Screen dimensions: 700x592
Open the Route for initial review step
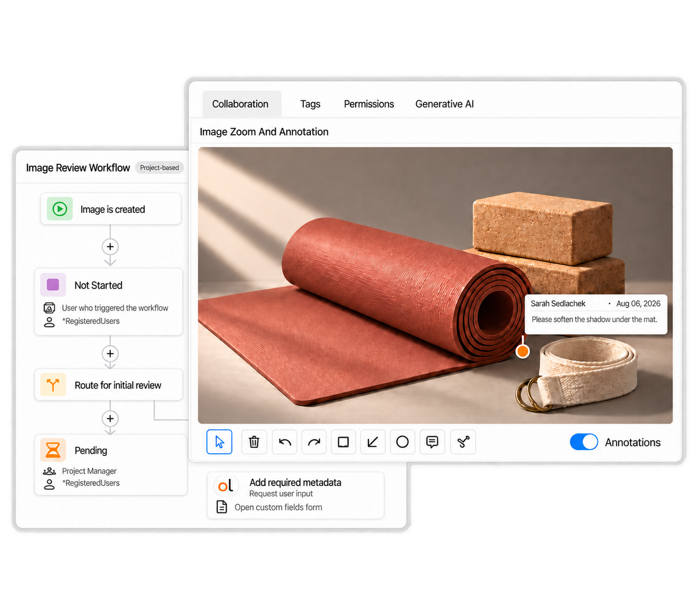pos(108,385)
